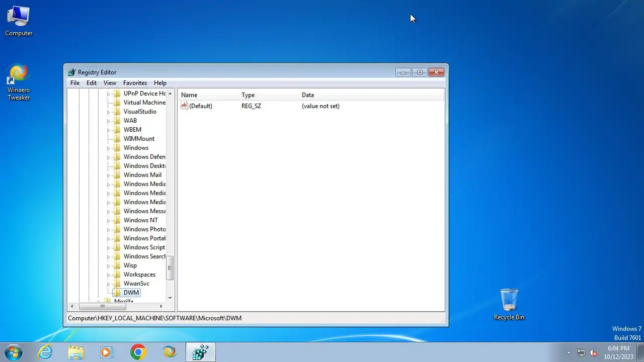Click the Virtual Machine folder icon
644x362 pixels.
pos(117,103)
